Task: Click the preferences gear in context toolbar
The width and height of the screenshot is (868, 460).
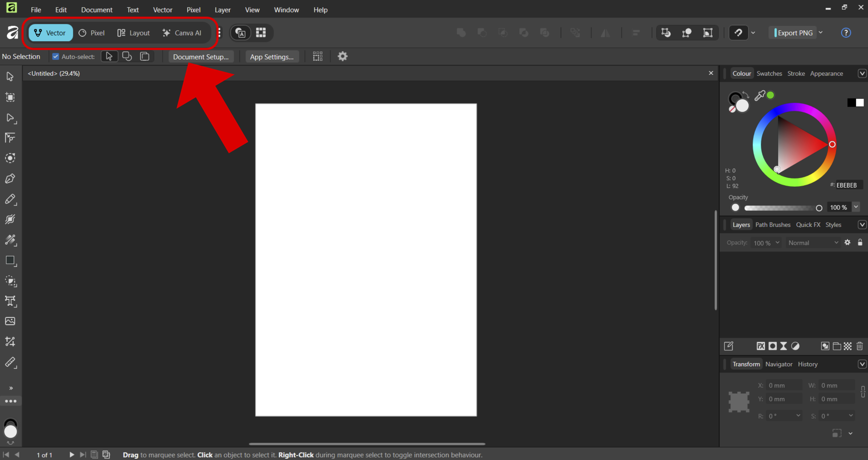Action: (x=342, y=56)
